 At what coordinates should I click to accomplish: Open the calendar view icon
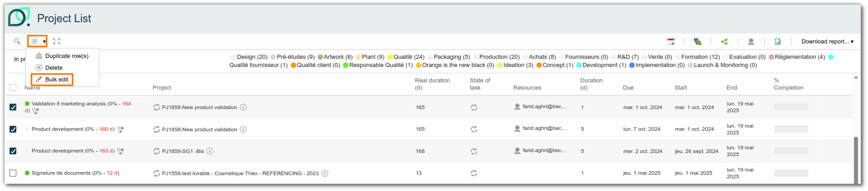click(671, 42)
